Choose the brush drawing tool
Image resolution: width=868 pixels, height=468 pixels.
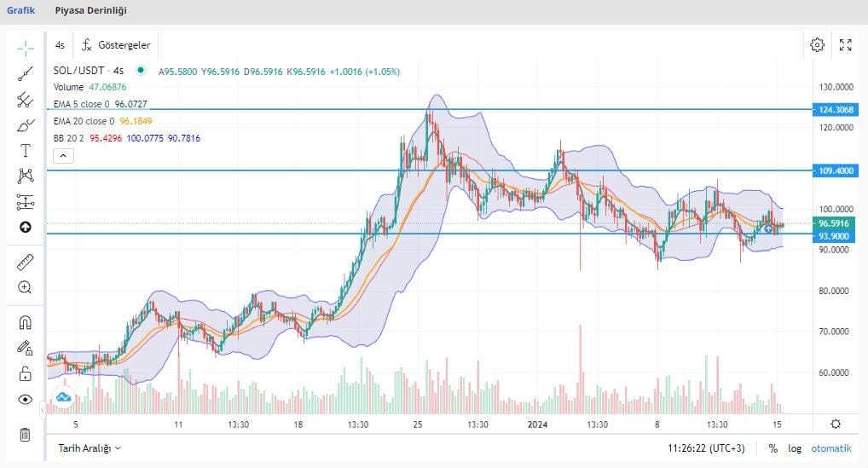[25, 126]
